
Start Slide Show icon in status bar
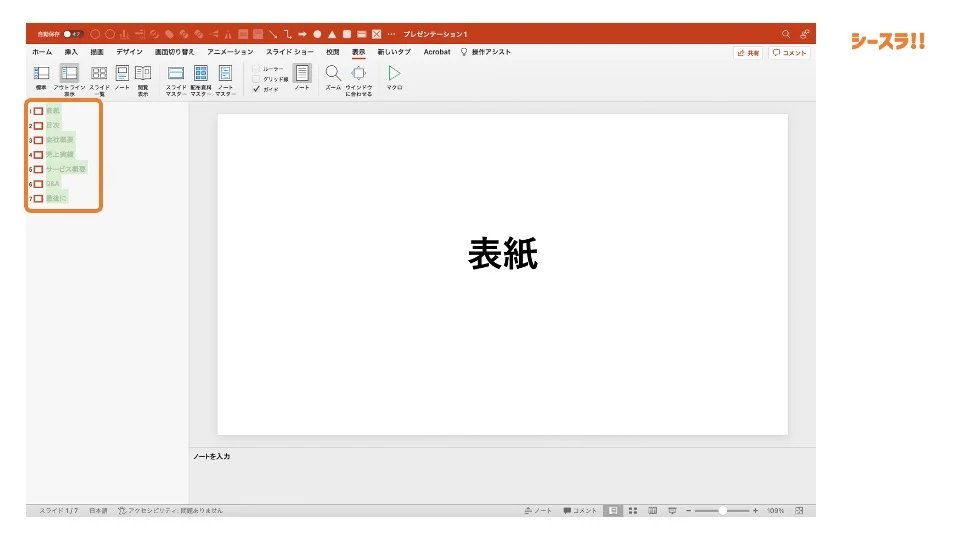point(672,511)
